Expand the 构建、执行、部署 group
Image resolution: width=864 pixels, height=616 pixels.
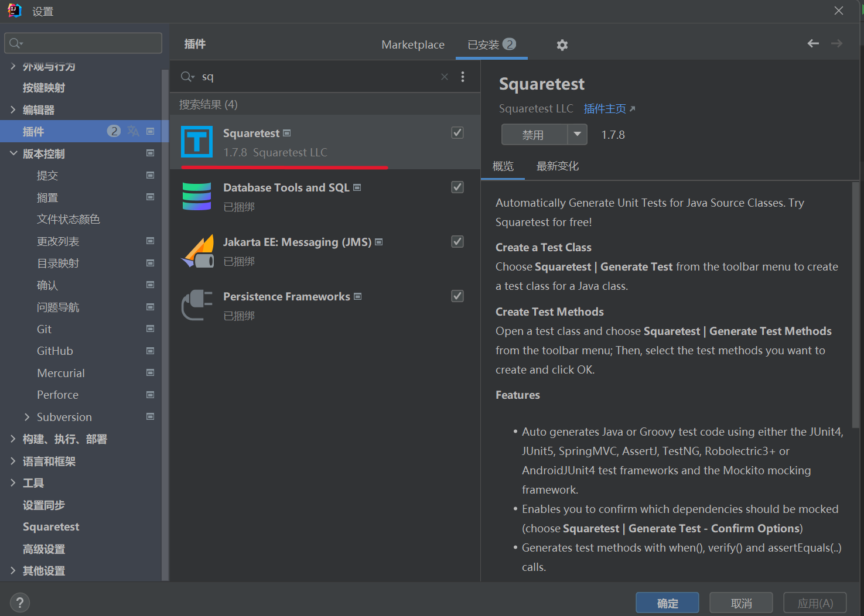click(13, 439)
